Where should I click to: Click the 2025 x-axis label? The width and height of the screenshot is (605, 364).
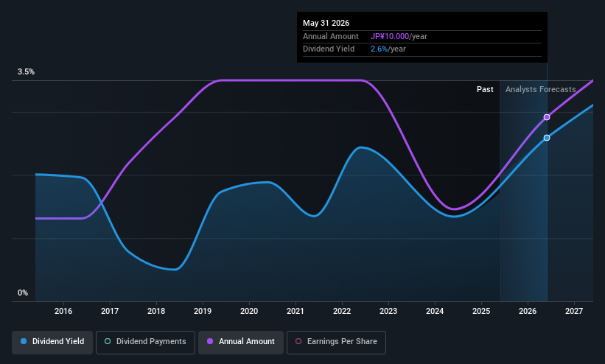481,311
